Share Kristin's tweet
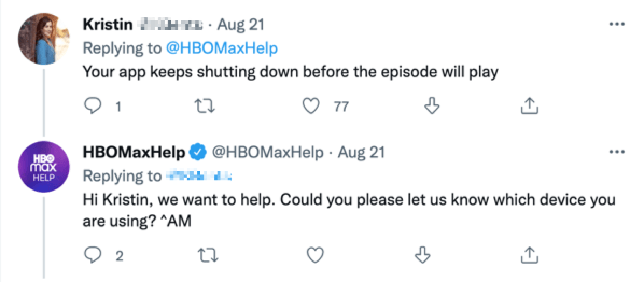The width and height of the screenshot is (644, 282). (x=528, y=107)
